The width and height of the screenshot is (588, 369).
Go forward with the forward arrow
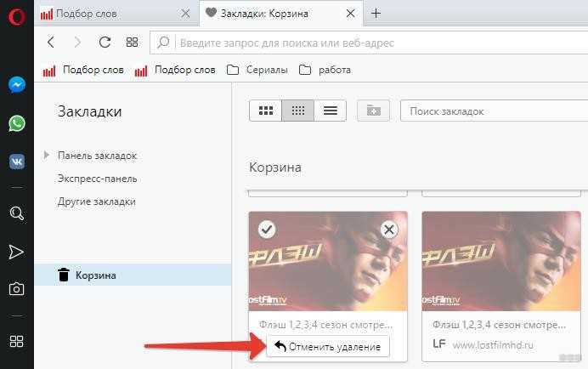pos(77,42)
